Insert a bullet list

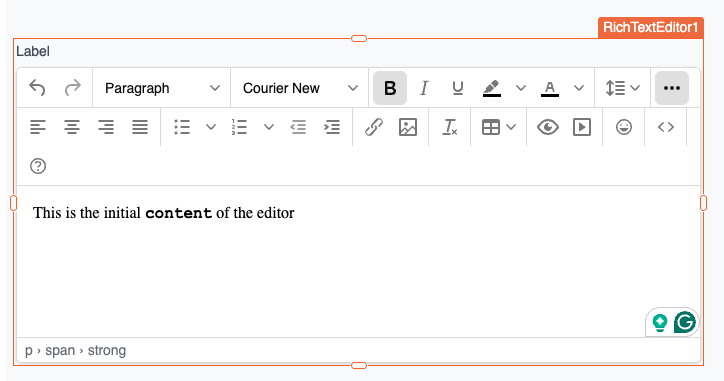pyautogui.click(x=182, y=127)
